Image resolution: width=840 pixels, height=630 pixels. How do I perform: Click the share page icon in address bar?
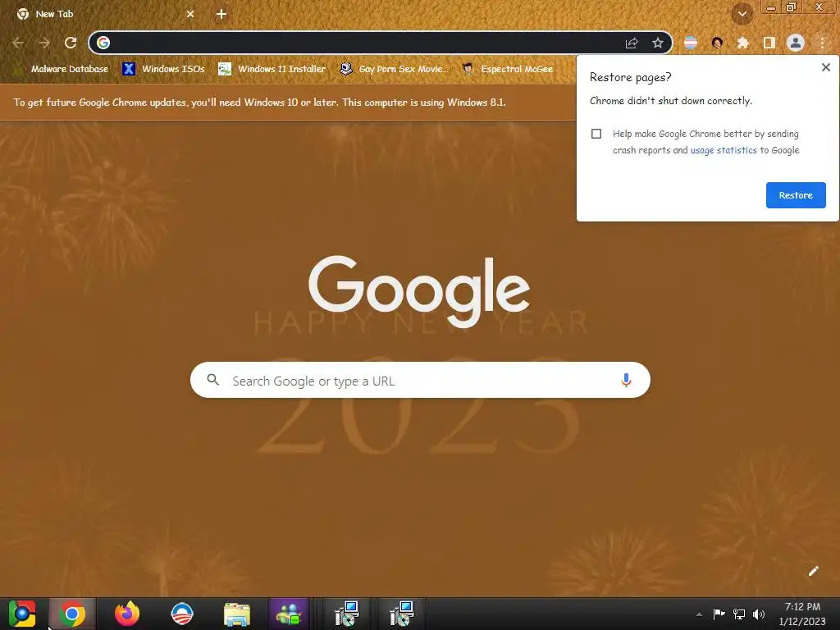coord(632,43)
